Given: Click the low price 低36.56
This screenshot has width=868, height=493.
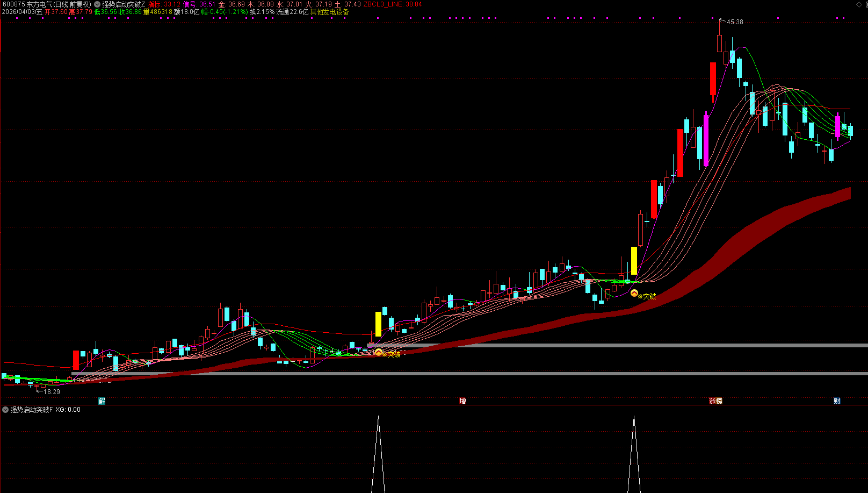Looking at the screenshot, I should pos(105,12).
